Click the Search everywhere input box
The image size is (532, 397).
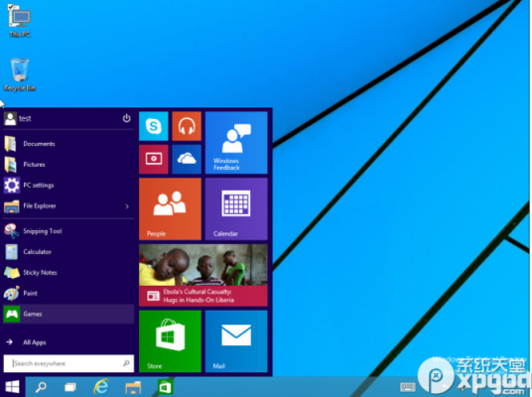pos(68,363)
